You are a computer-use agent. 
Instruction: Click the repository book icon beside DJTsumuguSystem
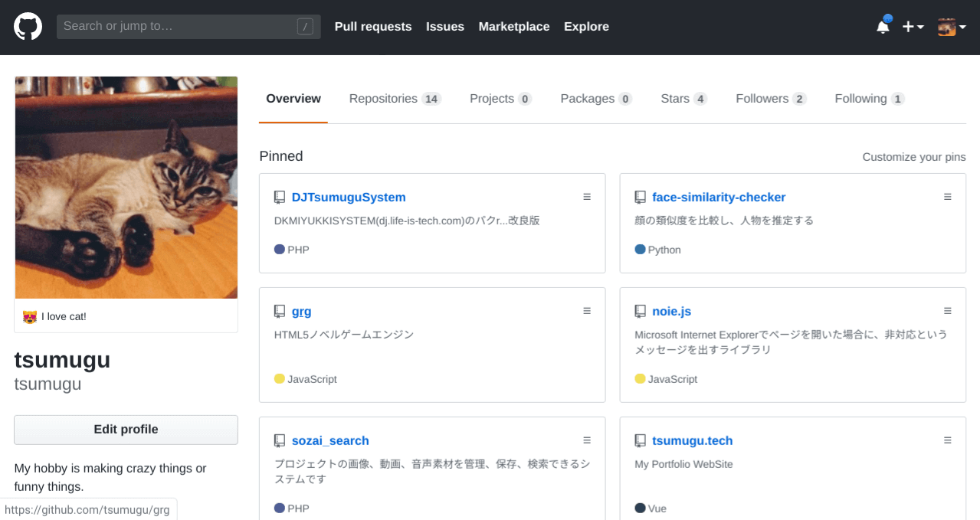click(280, 196)
